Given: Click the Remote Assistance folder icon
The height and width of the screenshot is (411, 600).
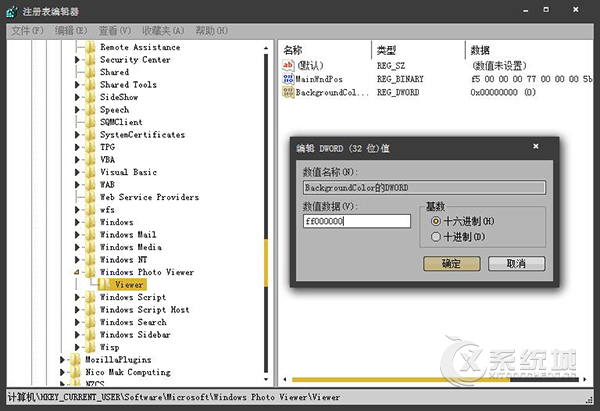Looking at the screenshot, I should point(90,47).
